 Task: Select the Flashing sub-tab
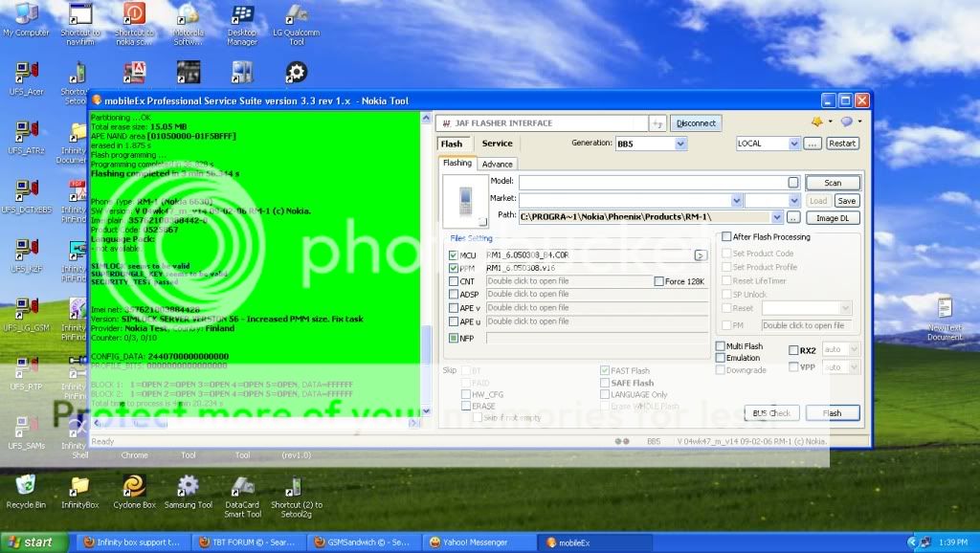[457, 163]
